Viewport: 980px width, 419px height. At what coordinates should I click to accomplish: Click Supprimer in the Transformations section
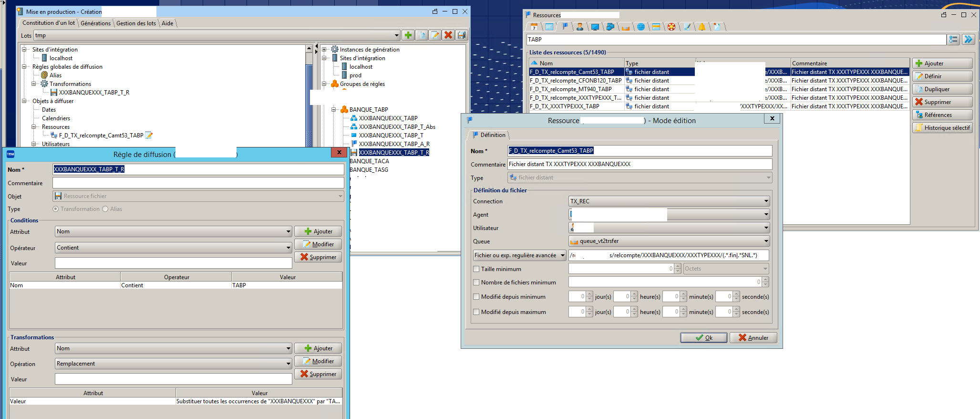coord(318,374)
